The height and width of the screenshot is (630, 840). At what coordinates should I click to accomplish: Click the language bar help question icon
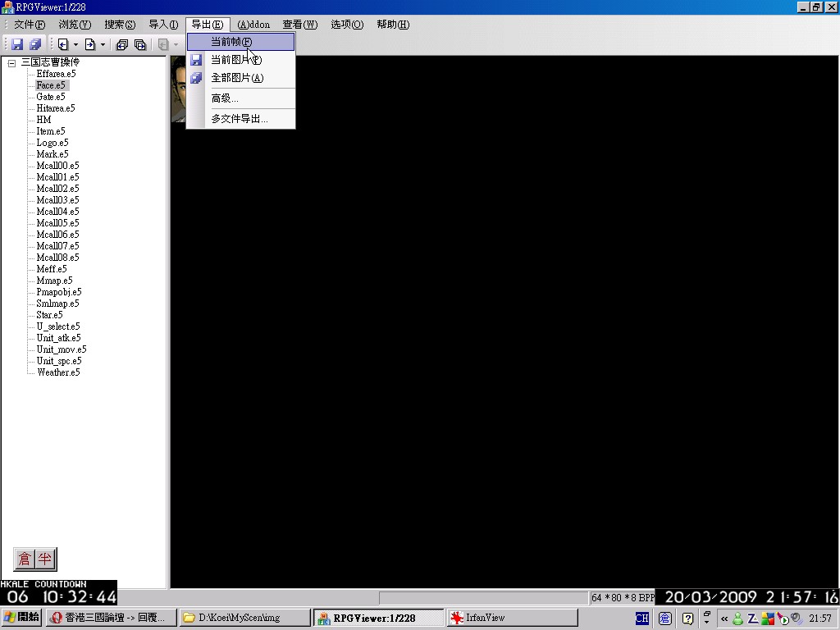688,619
